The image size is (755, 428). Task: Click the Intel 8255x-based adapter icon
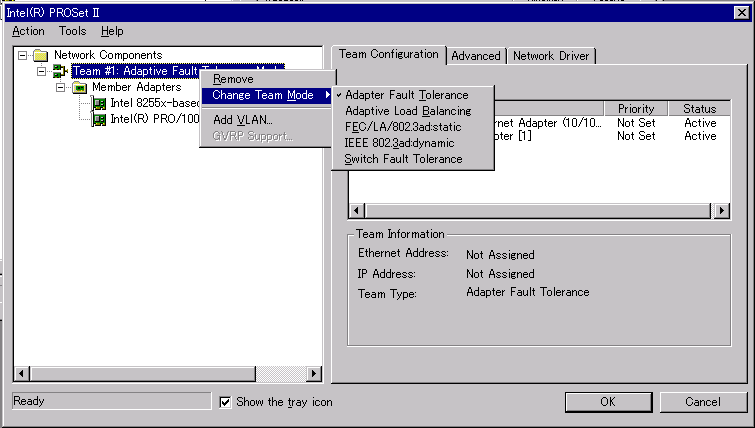point(99,103)
